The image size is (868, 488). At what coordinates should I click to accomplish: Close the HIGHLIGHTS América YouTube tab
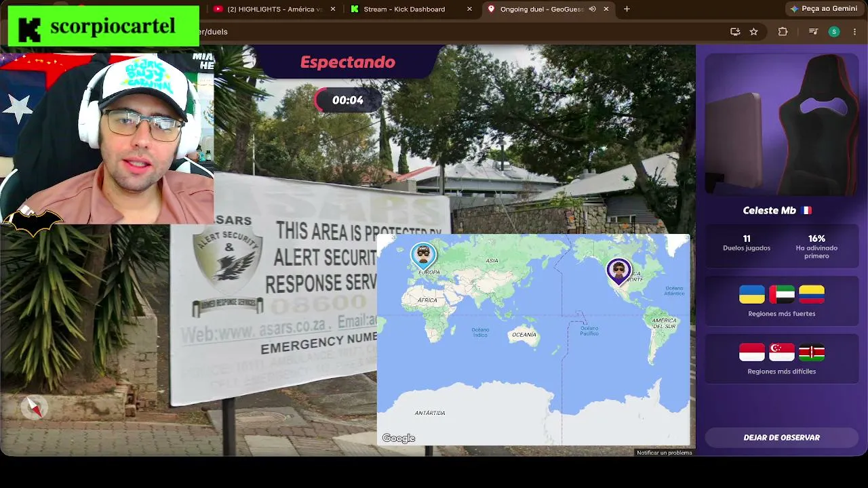click(333, 9)
